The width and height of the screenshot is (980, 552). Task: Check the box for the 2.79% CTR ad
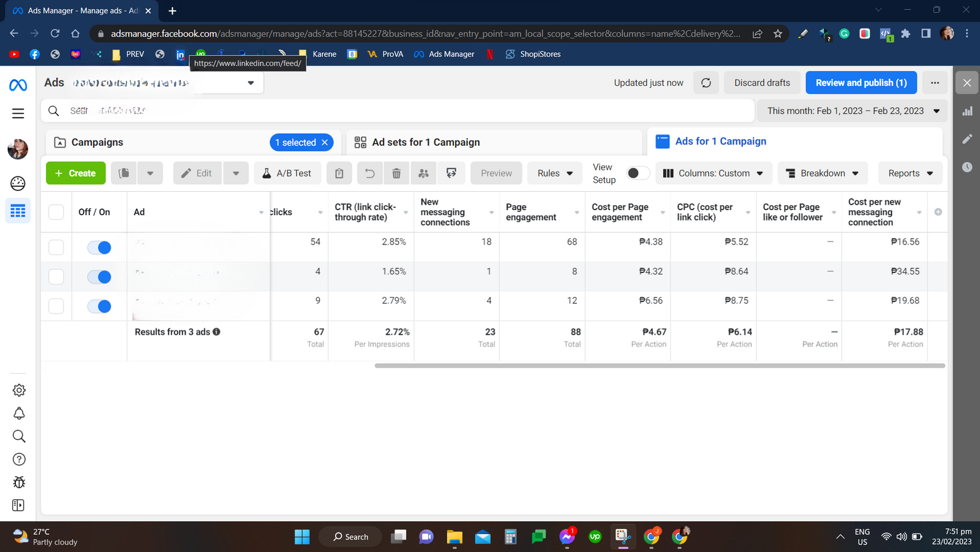pyautogui.click(x=56, y=306)
